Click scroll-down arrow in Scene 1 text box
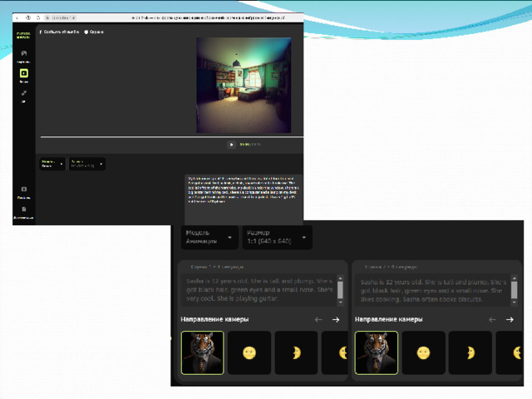Viewport: 532px width, 399px height. (340, 303)
